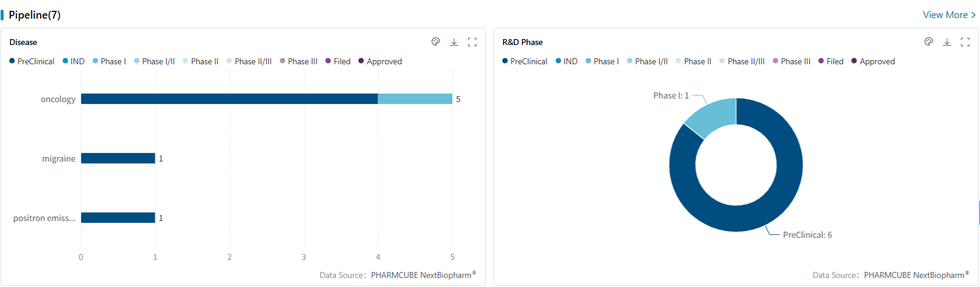Open color theme palette in R&D Phase chart
Image resolution: width=980 pixels, height=287 pixels.
[x=928, y=41]
